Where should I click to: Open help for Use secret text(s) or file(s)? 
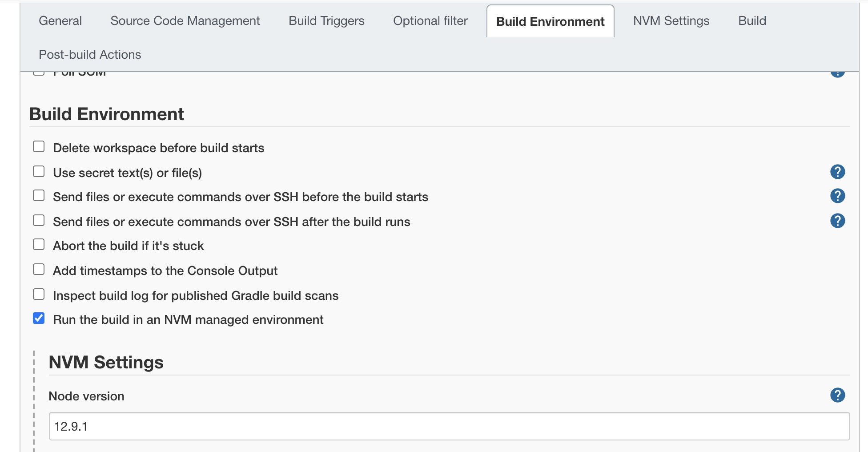tap(837, 172)
